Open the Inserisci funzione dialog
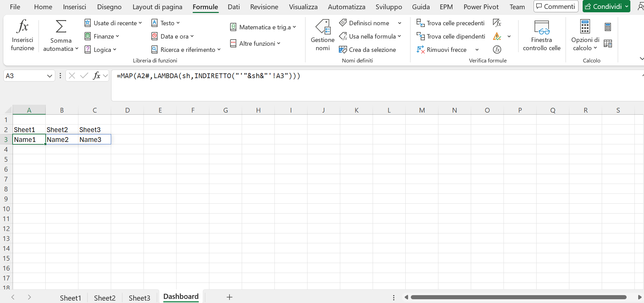Viewport: 644px width, 303px height. point(23,35)
